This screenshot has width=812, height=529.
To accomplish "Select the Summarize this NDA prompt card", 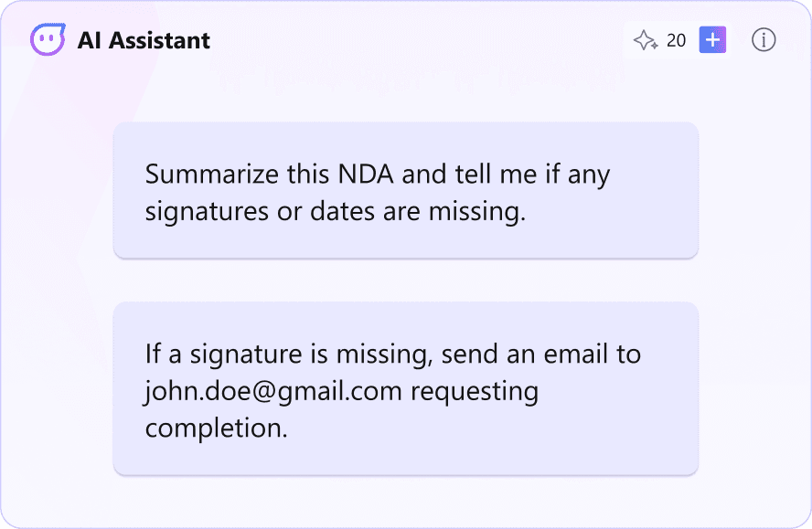I will pos(405,190).
